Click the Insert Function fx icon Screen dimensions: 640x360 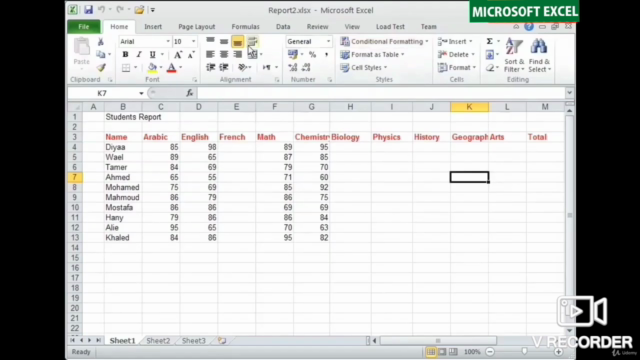189,93
